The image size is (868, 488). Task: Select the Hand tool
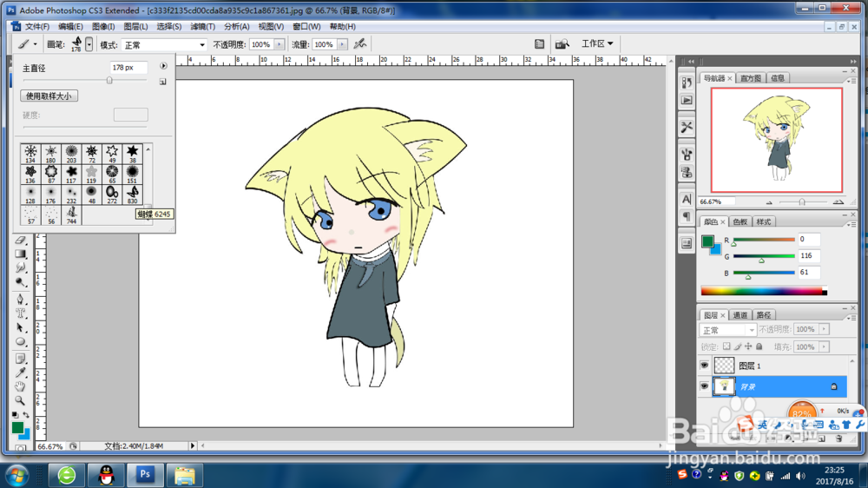pyautogui.click(x=21, y=386)
